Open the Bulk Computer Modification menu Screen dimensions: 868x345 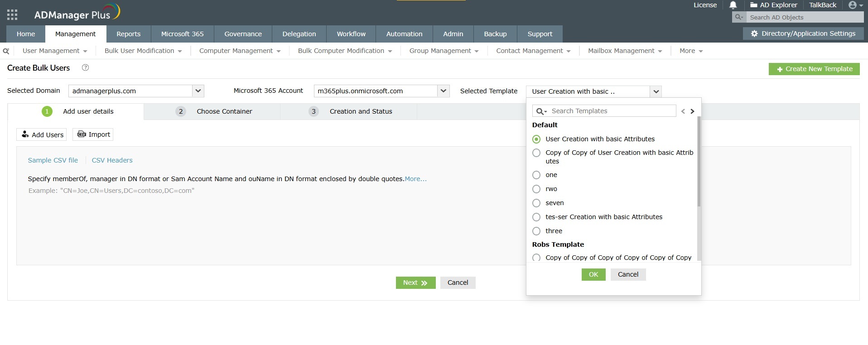pos(345,51)
